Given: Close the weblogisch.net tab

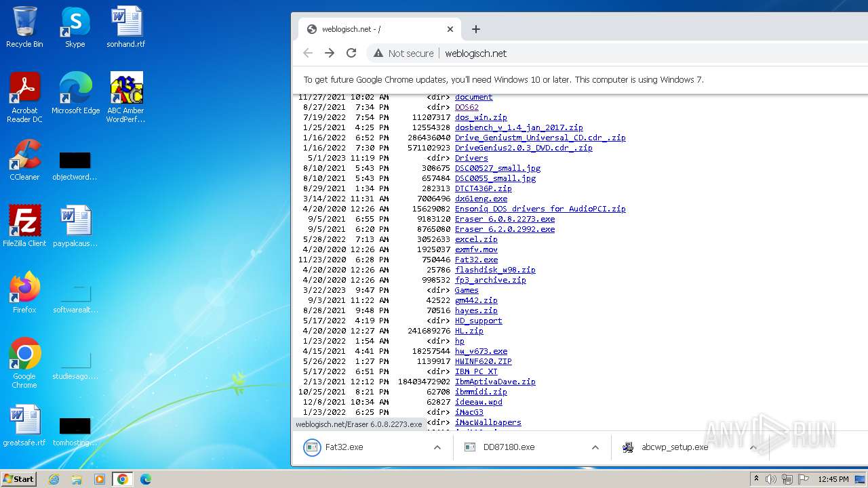Looking at the screenshot, I should click(450, 29).
